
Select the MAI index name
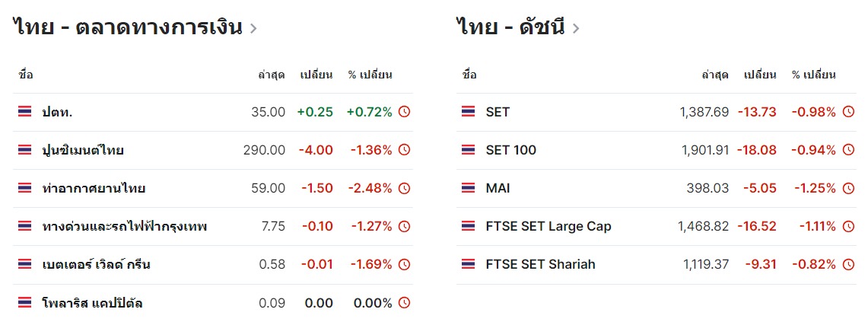pos(498,189)
